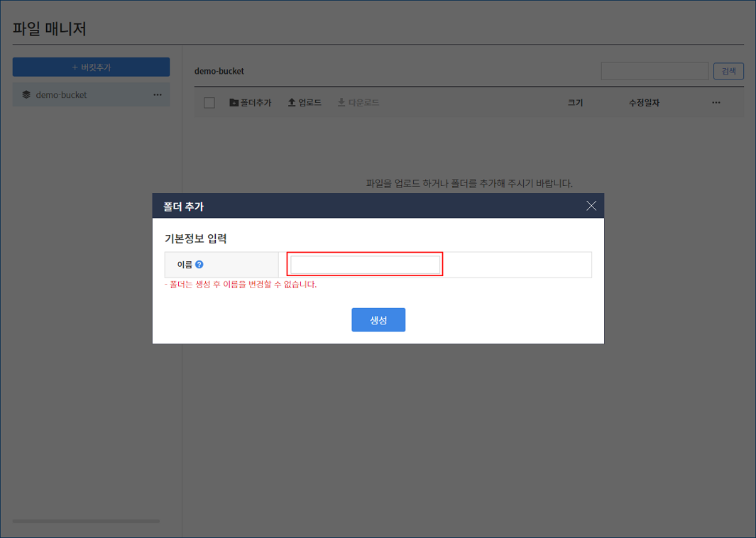Click the search text field
The width and height of the screenshot is (756, 538).
pos(654,71)
